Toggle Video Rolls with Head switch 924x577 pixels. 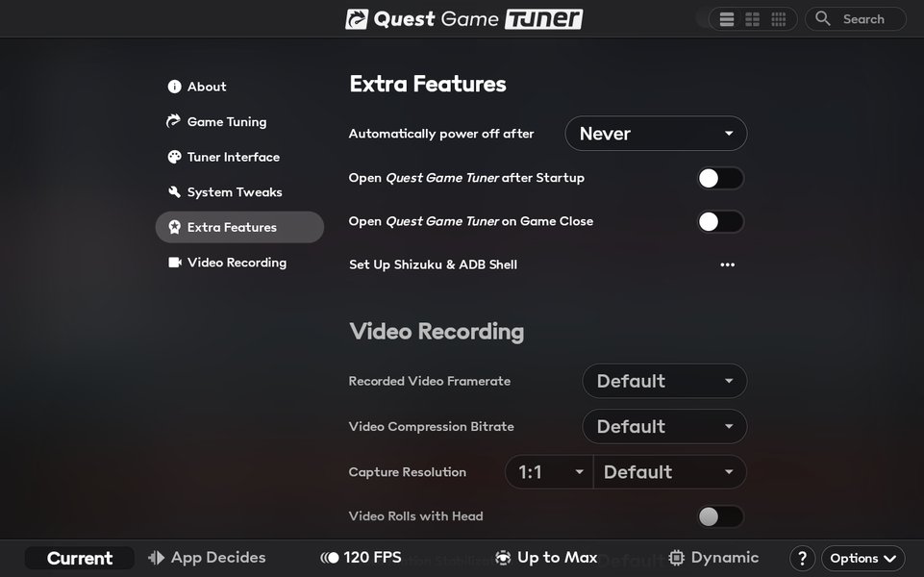720,516
